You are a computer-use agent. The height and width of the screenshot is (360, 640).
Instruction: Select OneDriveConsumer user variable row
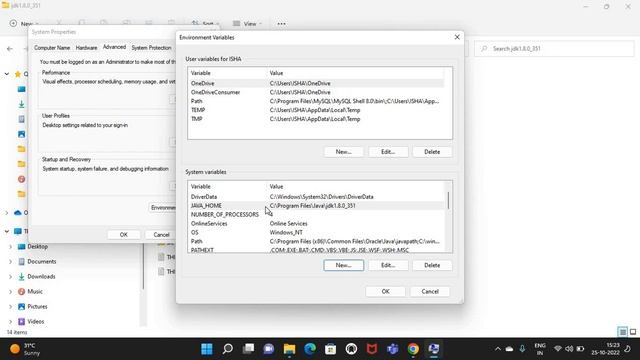(317, 92)
